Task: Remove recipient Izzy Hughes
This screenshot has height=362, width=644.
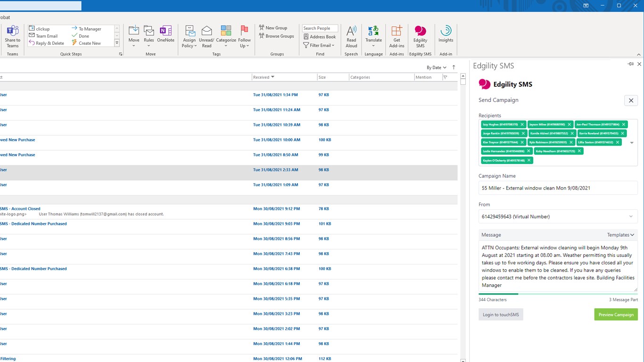Action: coord(522,124)
